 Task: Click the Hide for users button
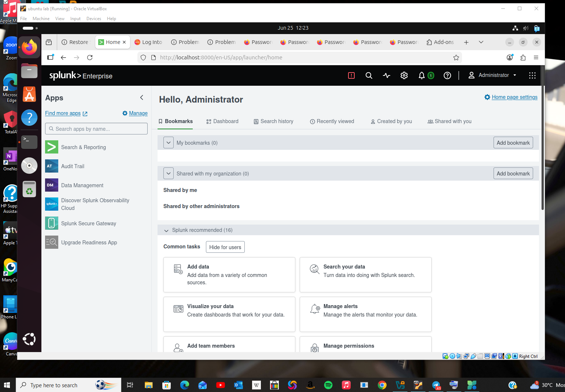[x=225, y=247]
